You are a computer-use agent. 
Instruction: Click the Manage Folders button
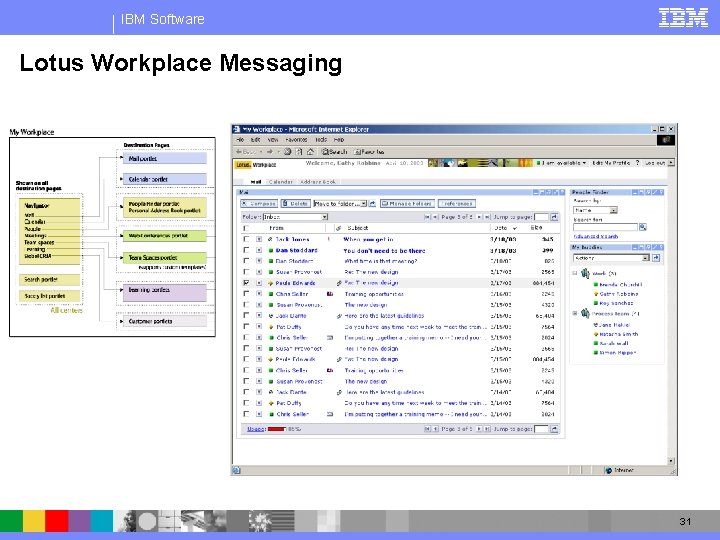[x=407, y=203]
